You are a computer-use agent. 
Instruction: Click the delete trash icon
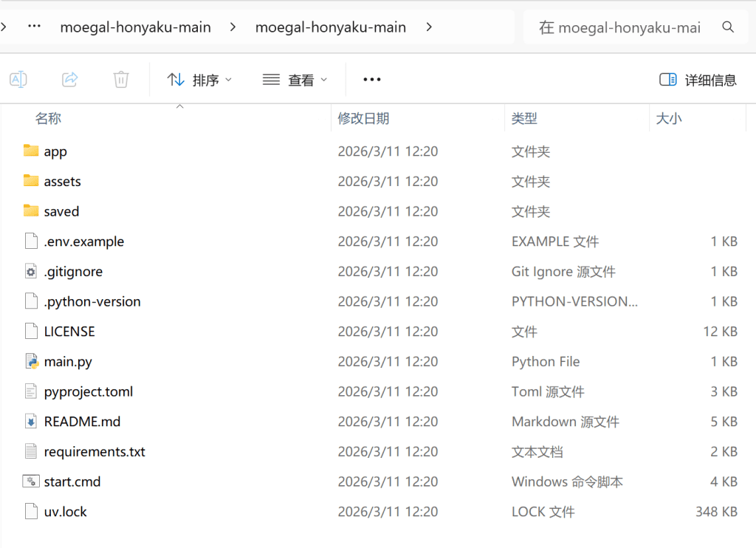(x=121, y=80)
